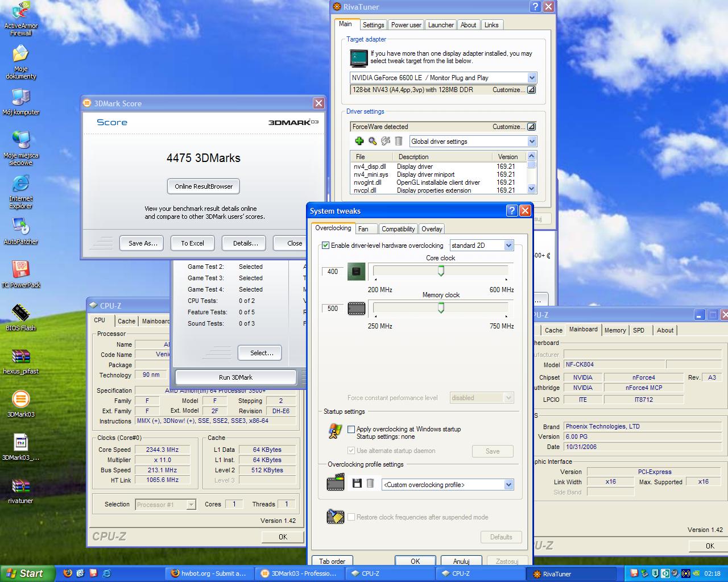Launch Firefox from quick launch bar
The width and height of the screenshot is (728, 582).
coord(68,573)
